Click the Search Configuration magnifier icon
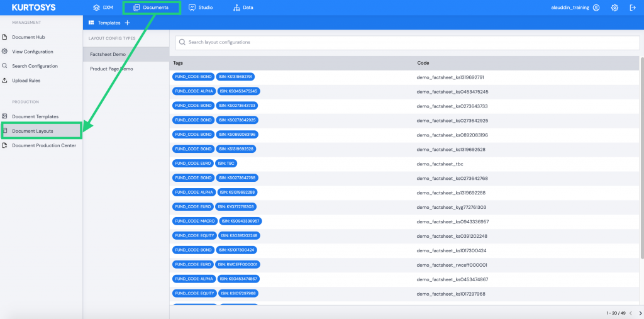This screenshot has width=644, height=319. tap(5, 66)
